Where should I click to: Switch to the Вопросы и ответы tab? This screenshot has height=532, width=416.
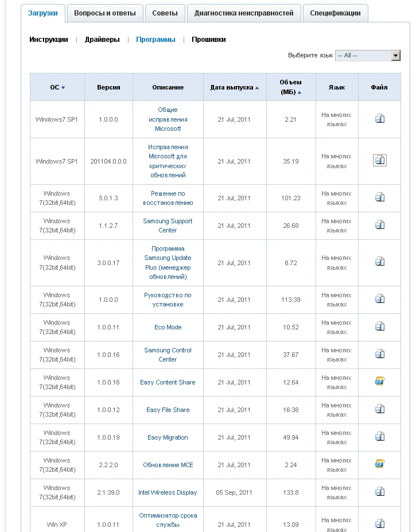point(105,13)
